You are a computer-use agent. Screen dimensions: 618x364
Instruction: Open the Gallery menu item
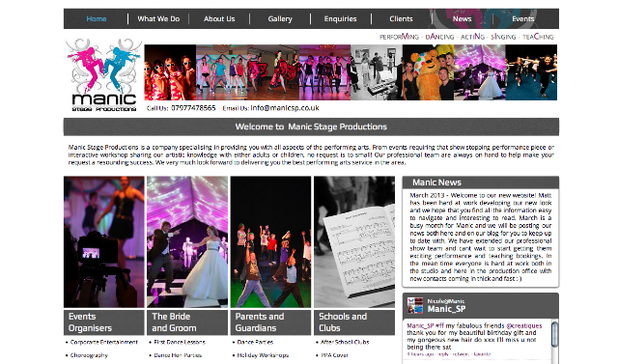click(280, 18)
